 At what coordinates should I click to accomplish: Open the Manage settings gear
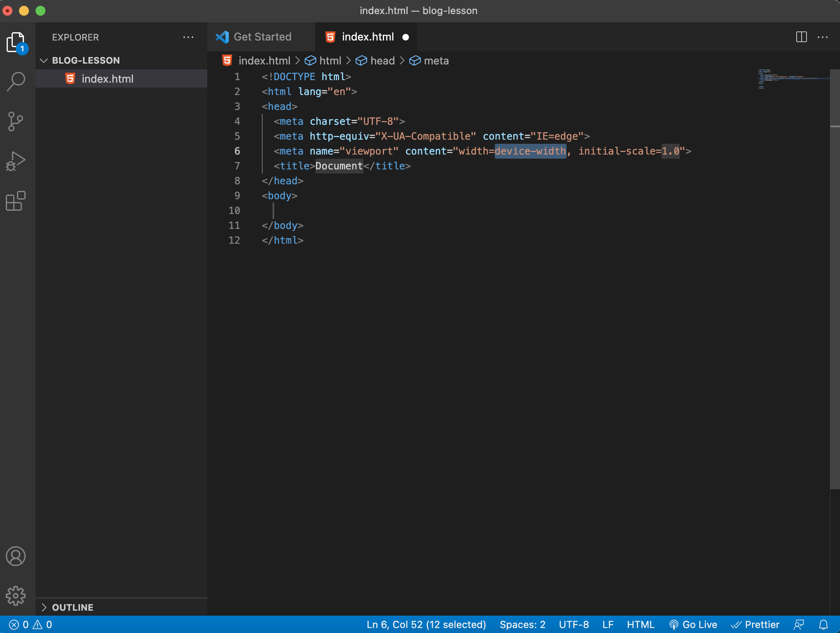16,596
